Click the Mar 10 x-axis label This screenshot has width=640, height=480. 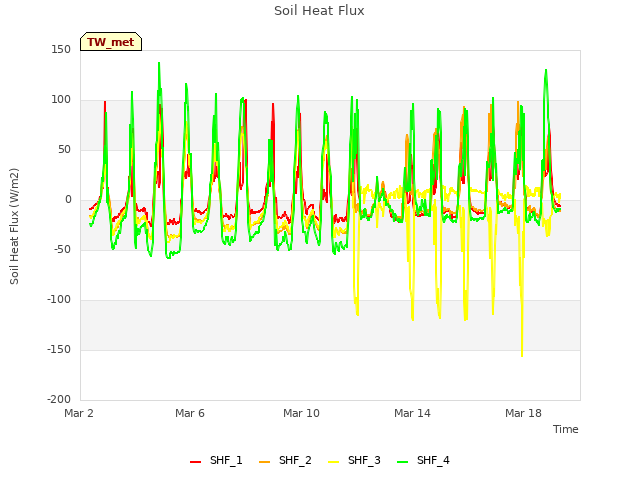[301, 413]
